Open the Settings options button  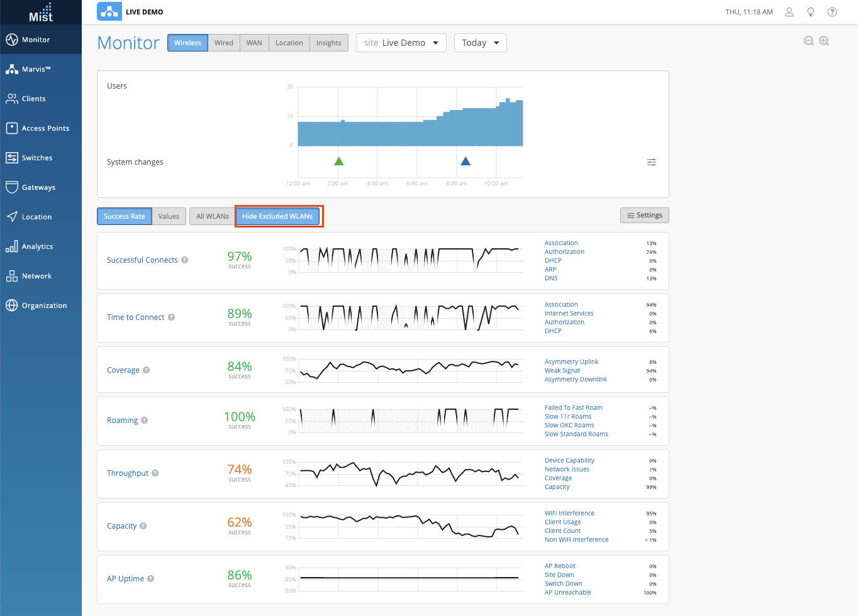644,215
